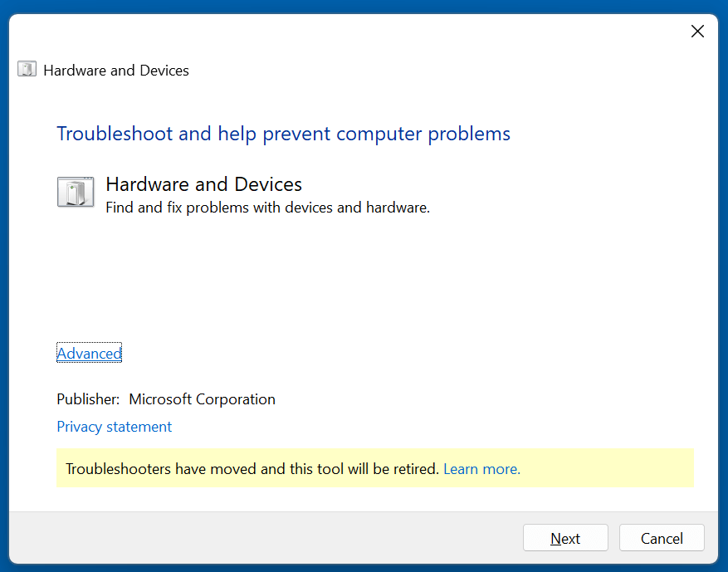This screenshot has height=572, width=728.
Task: Select the small device icon beside the dialog title
Action: coord(27,70)
